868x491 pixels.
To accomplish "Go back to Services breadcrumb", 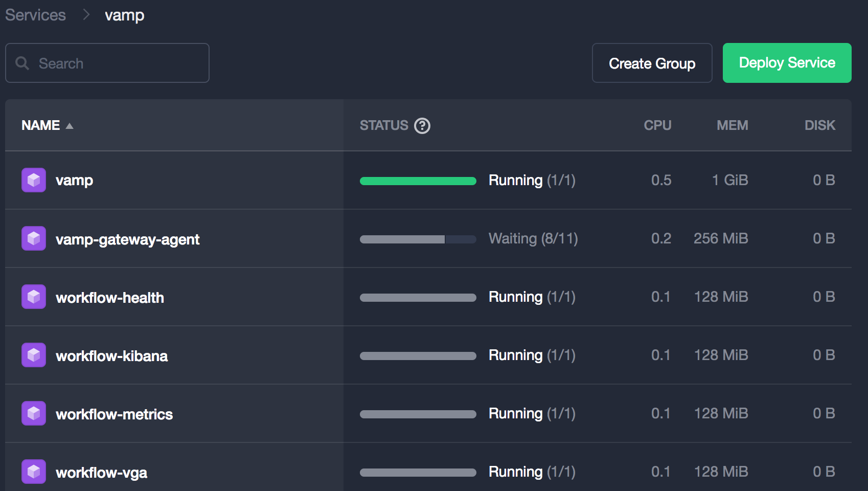I will 36,15.
